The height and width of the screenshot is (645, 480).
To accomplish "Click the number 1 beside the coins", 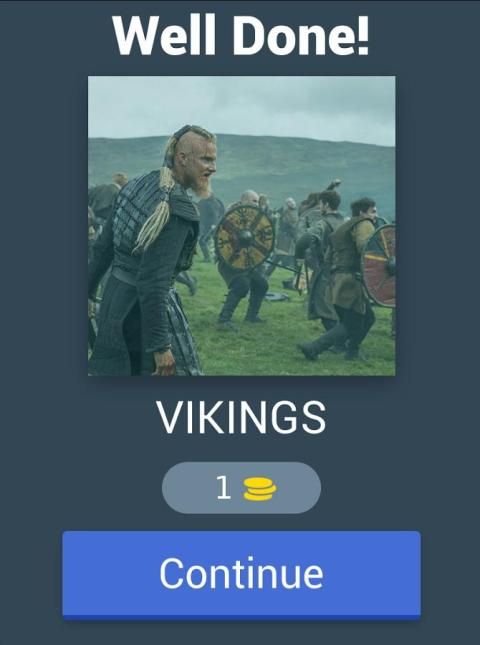I will point(223,487).
